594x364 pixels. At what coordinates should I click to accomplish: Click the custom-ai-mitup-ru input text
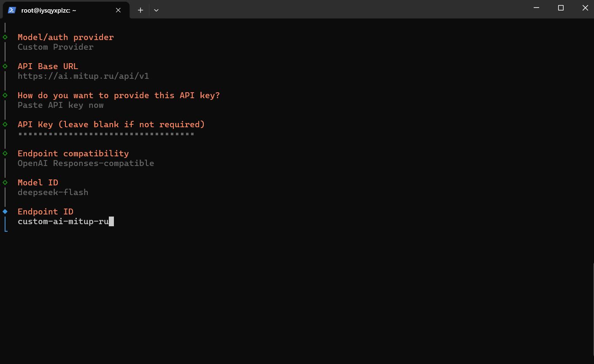coord(63,221)
